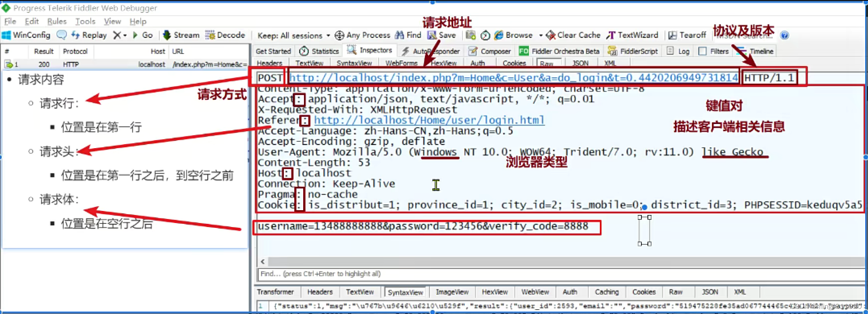The image size is (868, 314).
Task: Open the Help menu
Action: [x=138, y=21]
